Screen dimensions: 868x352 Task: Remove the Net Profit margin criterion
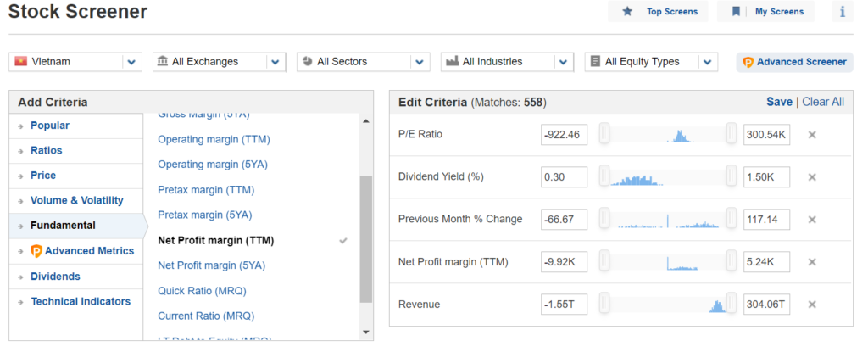[x=812, y=261]
